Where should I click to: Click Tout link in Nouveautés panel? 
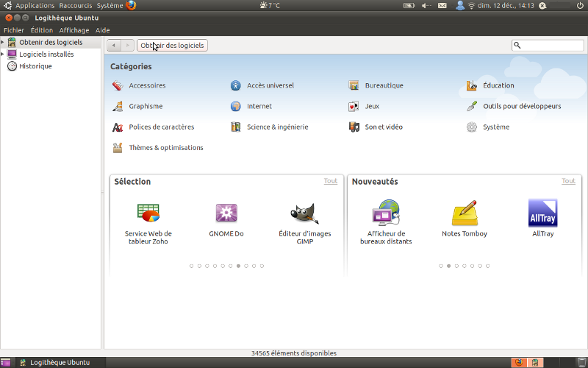click(568, 181)
